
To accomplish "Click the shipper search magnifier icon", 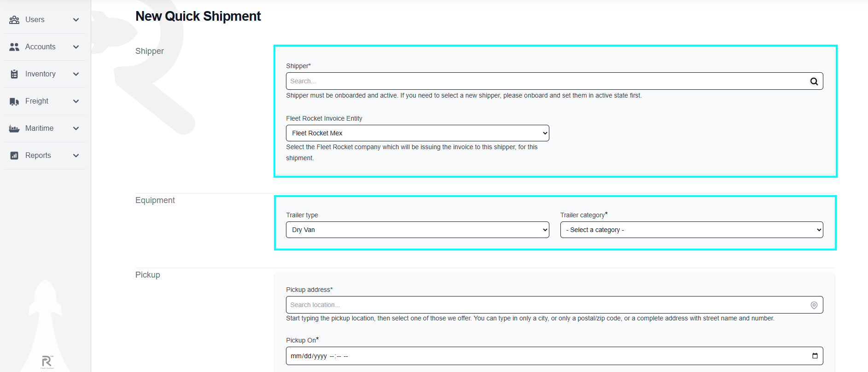I will [814, 81].
